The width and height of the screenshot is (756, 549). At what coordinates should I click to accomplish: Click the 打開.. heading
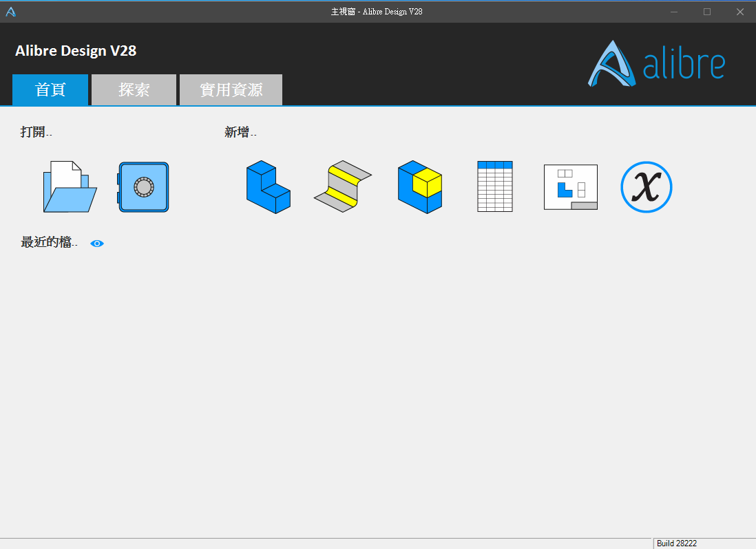point(36,132)
